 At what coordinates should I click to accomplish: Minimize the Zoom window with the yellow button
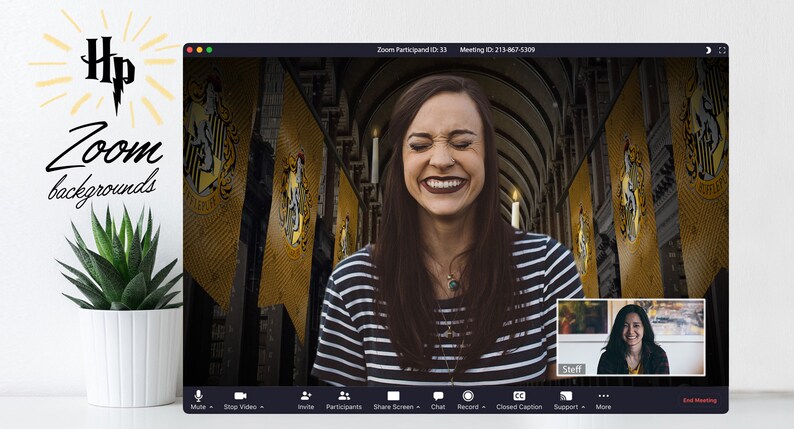[x=200, y=50]
